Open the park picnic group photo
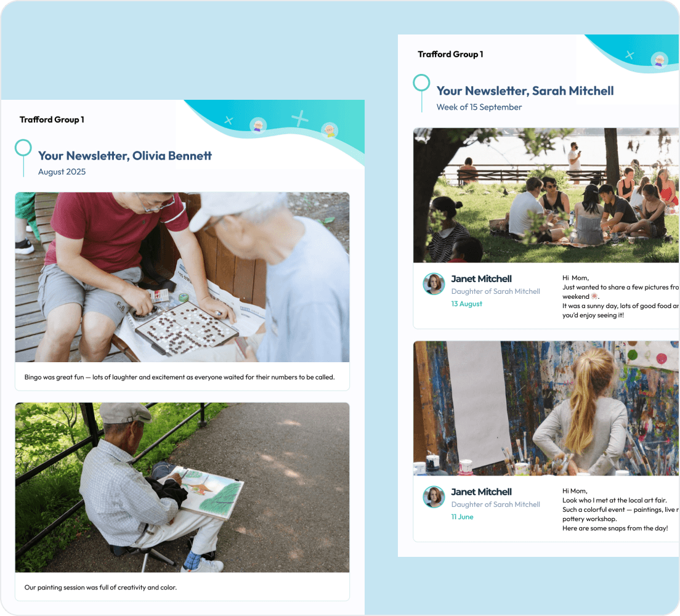 (546, 195)
